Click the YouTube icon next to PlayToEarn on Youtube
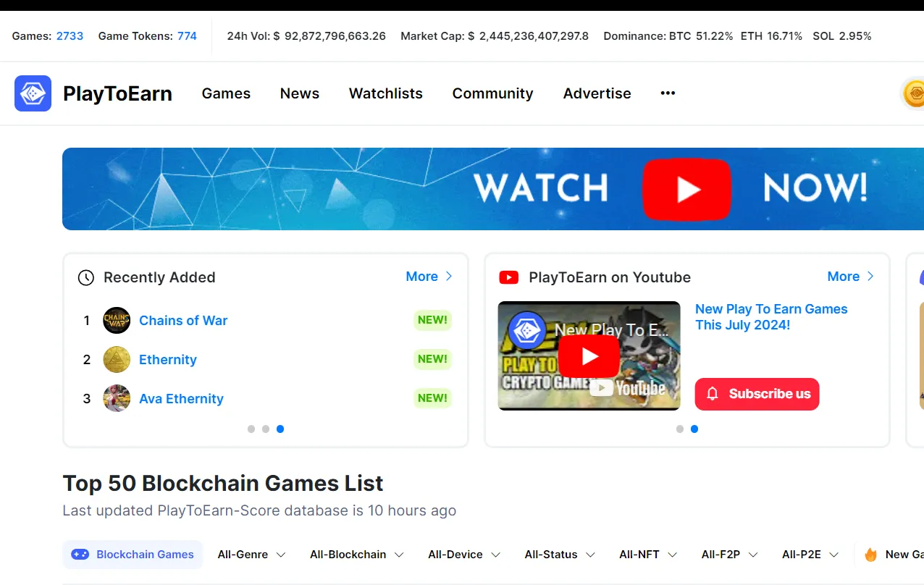The height and width of the screenshot is (585, 924). (509, 277)
